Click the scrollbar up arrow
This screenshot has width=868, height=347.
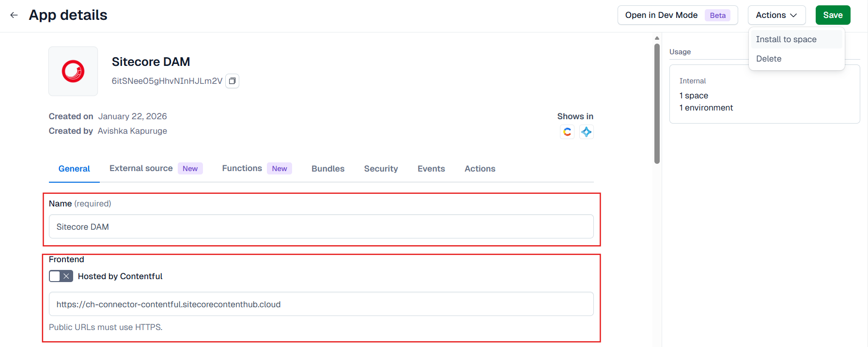657,38
